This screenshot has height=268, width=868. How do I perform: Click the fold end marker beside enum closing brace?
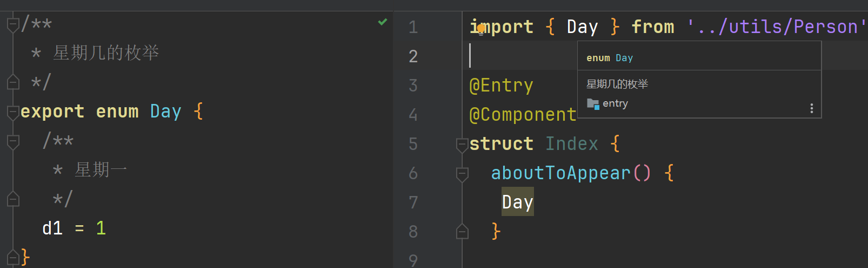[x=13, y=257]
